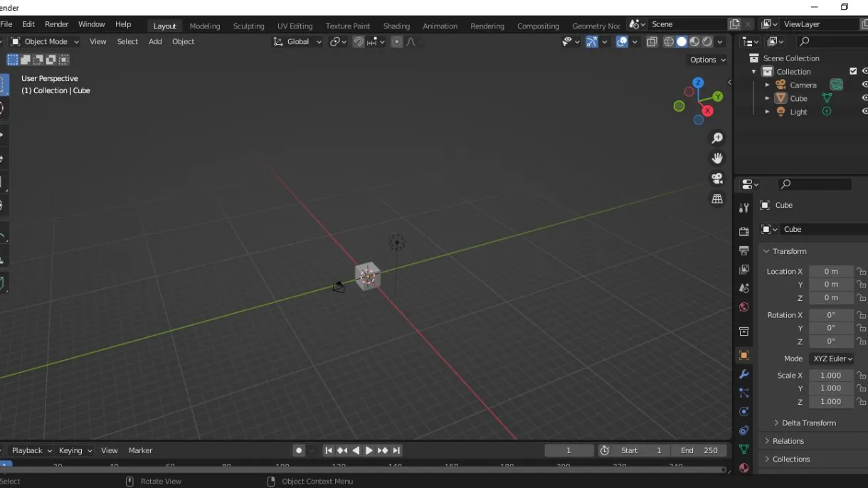The width and height of the screenshot is (868, 488).
Task: Open the Marker menu in the timeline
Action: tap(140, 450)
